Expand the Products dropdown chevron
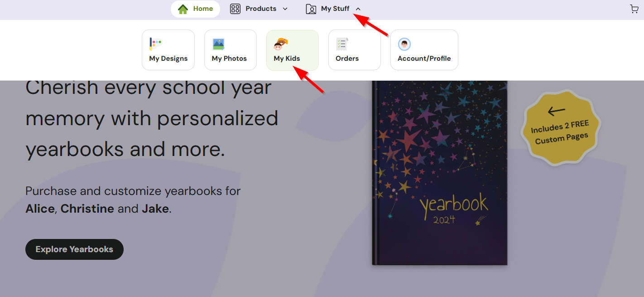Image resolution: width=644 pixels, height=297 pixels. click(x=285, y=9)
